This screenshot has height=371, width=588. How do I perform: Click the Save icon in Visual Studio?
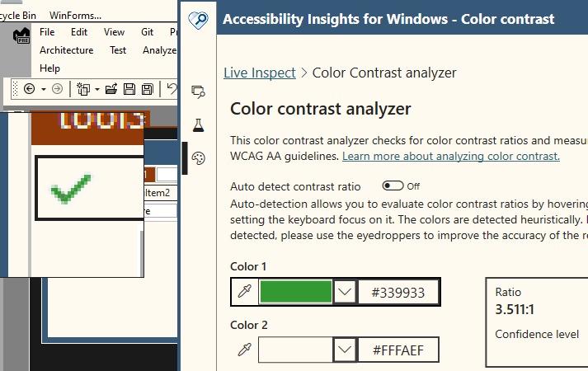click(x=129, y=89)
